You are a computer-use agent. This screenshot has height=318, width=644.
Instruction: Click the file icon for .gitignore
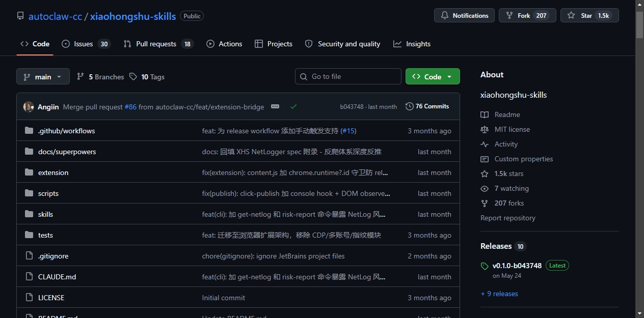pos(29,256)
